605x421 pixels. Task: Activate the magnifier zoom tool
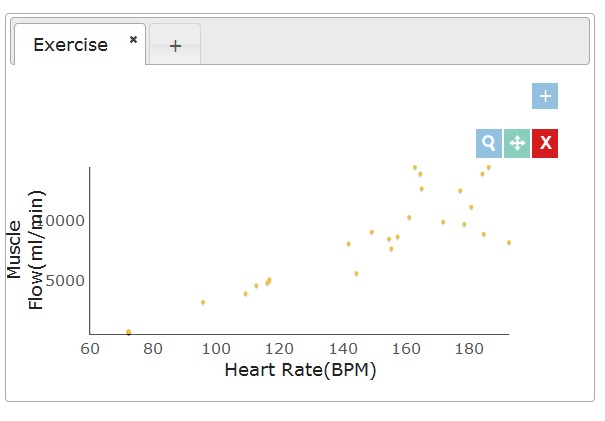click(489, 143)
